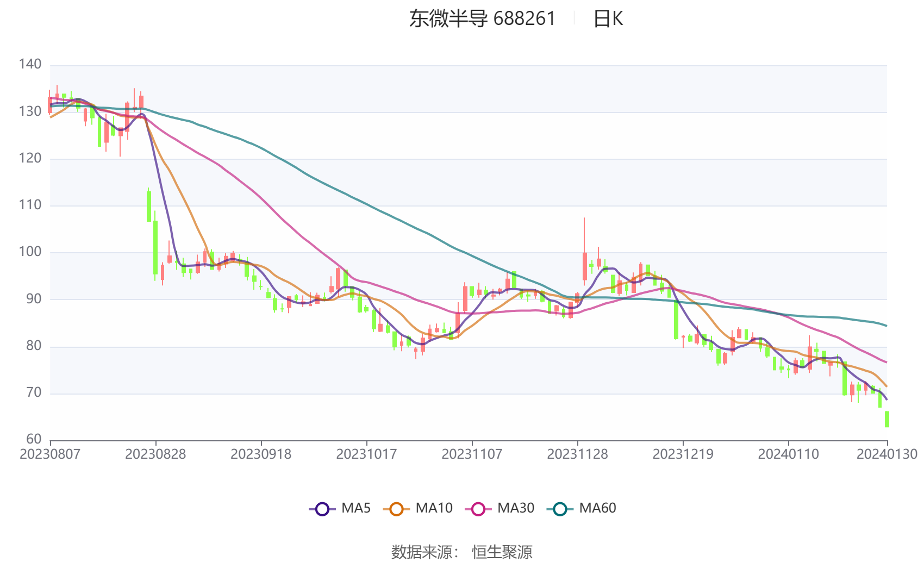
Task: Click x-axis date label 20231107
Action: (472, 454)
